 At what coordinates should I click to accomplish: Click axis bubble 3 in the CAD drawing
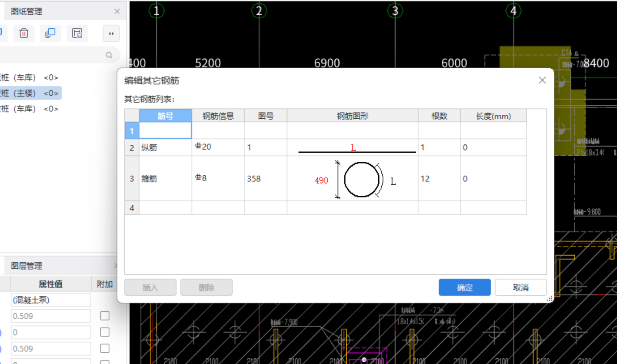(x=395, y=10)
